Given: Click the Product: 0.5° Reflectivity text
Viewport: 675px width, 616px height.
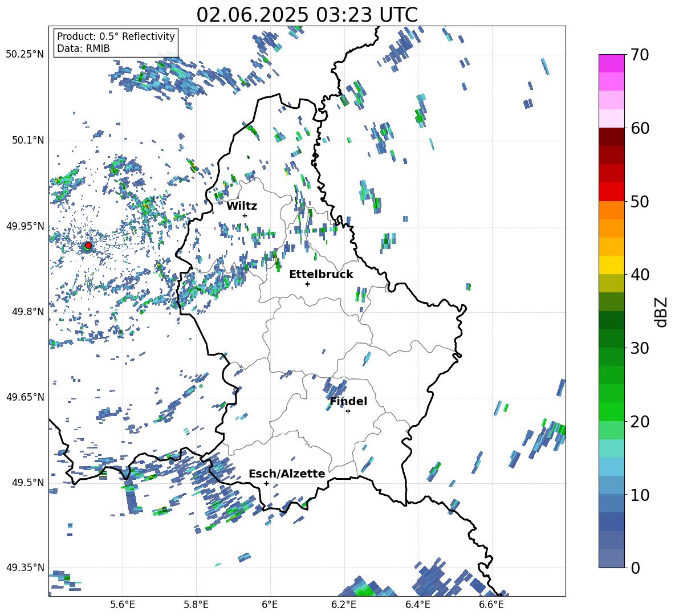Looking at the screenshot, I should click(x=116, y=36).
